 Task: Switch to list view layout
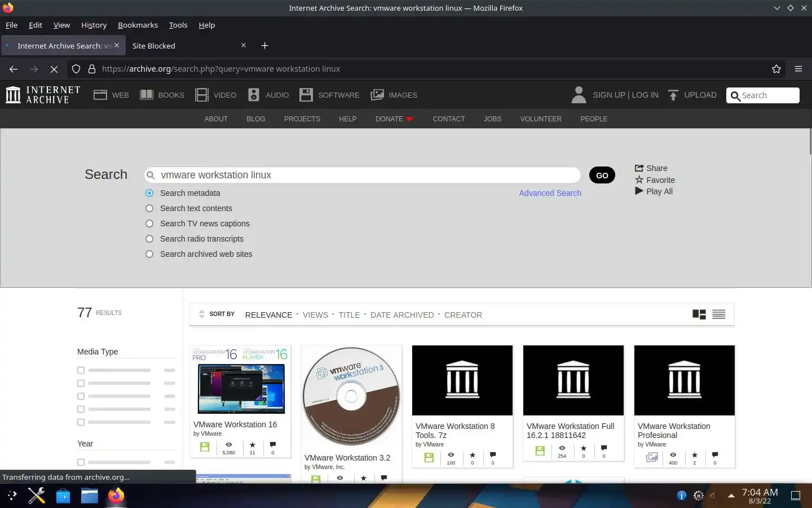tap(718, 314)
